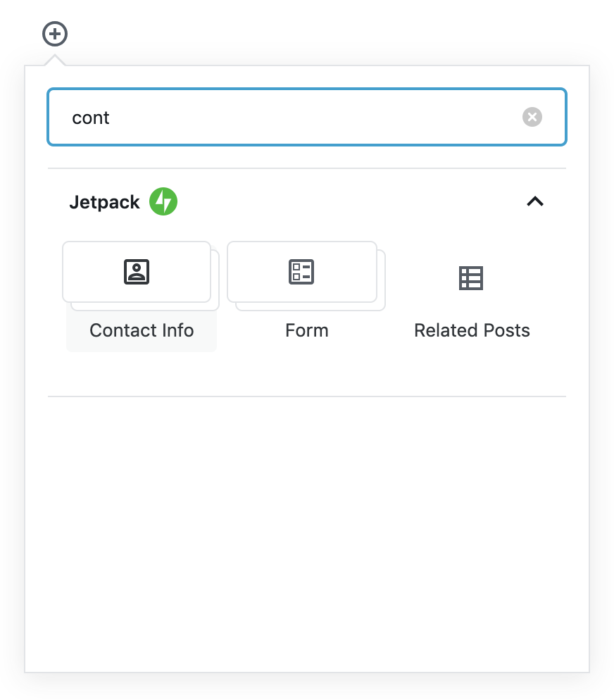
Task: Click the table grid icon above Related Posts
Action: pos(471,278)
